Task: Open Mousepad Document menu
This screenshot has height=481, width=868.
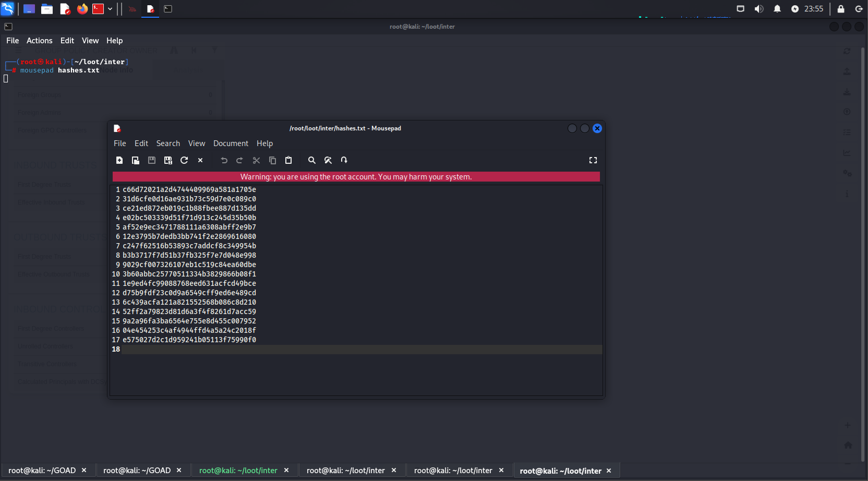Action: 231,143
